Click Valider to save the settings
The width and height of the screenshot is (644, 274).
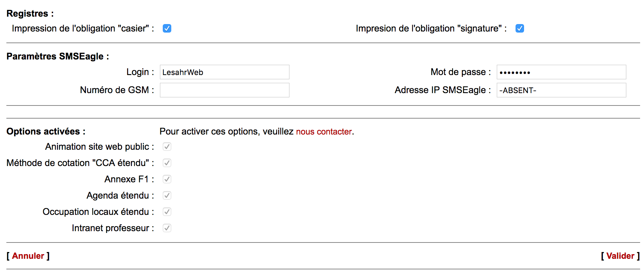[x=620, y=256]
